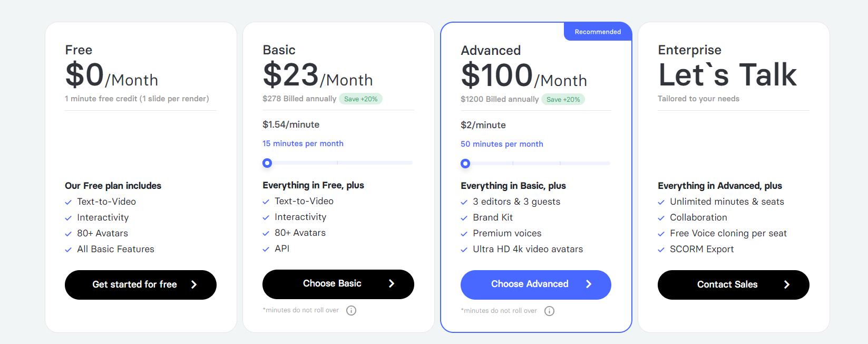868x344 pixels.
Task: Click the info icon under Choose Basic
Action: coord(352,310)
